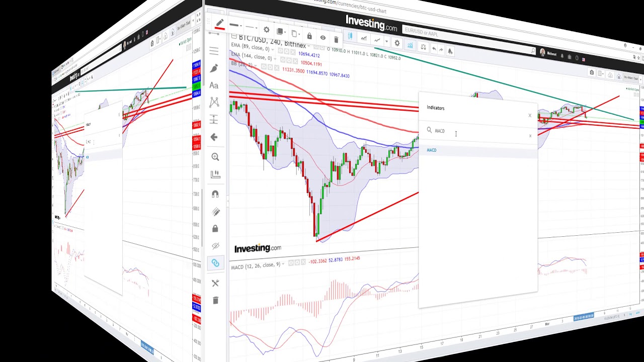Viewport: 644px width, 362px height.
Task: Open settings of the MACD indicator legend
Action: (x=297, y=262)
